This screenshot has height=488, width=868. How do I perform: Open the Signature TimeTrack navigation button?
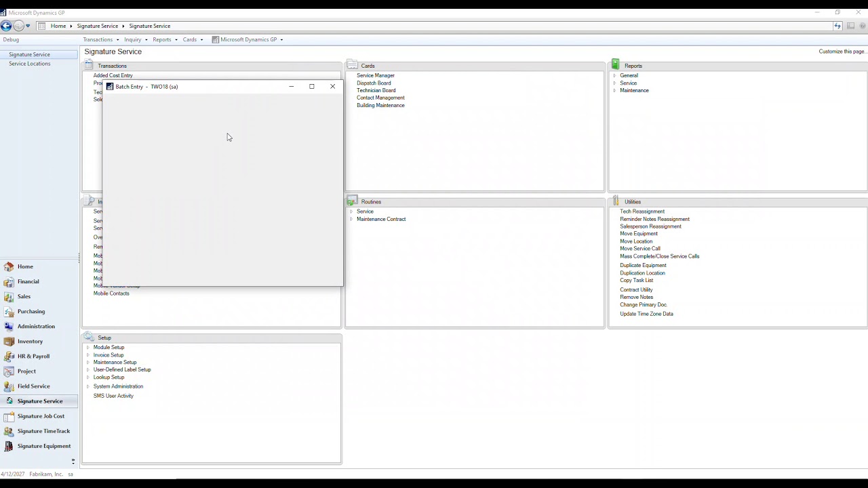pos(39,430)
